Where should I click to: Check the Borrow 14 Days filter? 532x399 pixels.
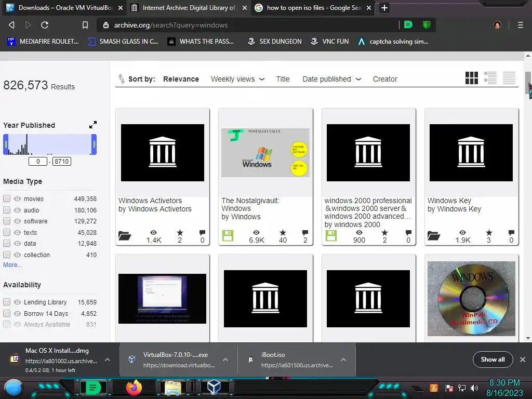[x=7, y=313]
